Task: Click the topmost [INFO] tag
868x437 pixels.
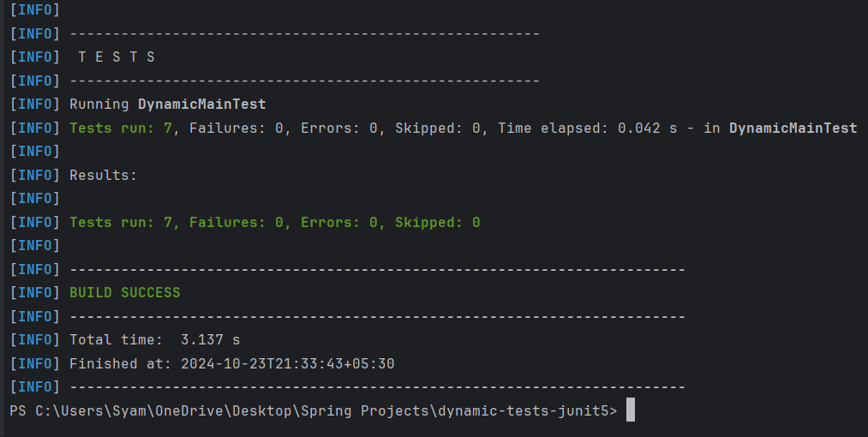Action: click(34, 10)
